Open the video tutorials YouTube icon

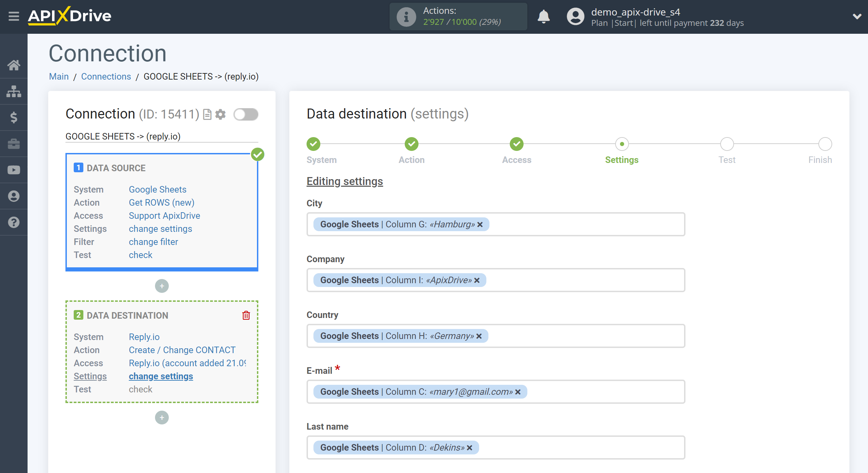click(x=14, y=170)
